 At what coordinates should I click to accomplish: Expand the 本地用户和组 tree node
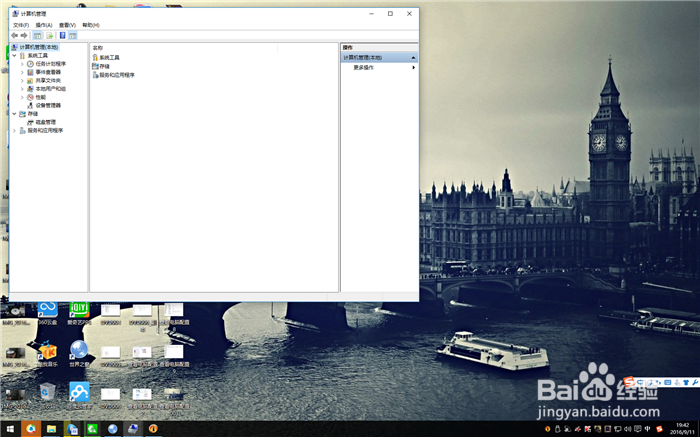coord(22,89)
